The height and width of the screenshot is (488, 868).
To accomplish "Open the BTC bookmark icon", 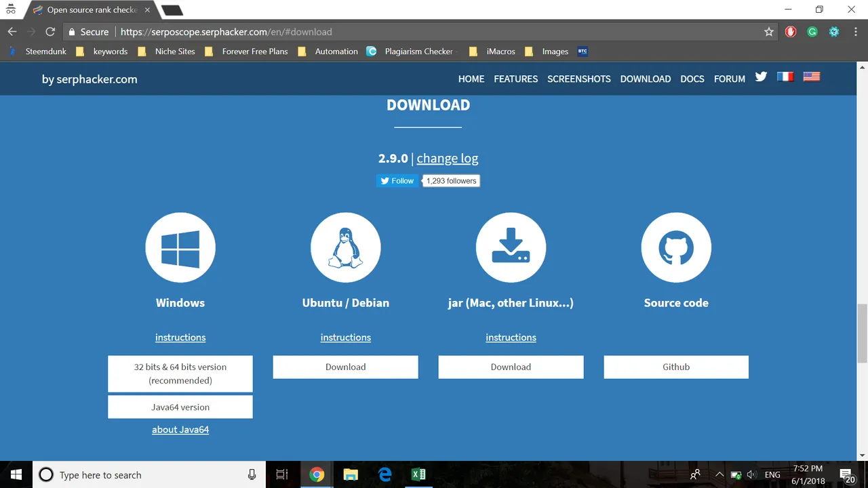I will pos(583,51).
